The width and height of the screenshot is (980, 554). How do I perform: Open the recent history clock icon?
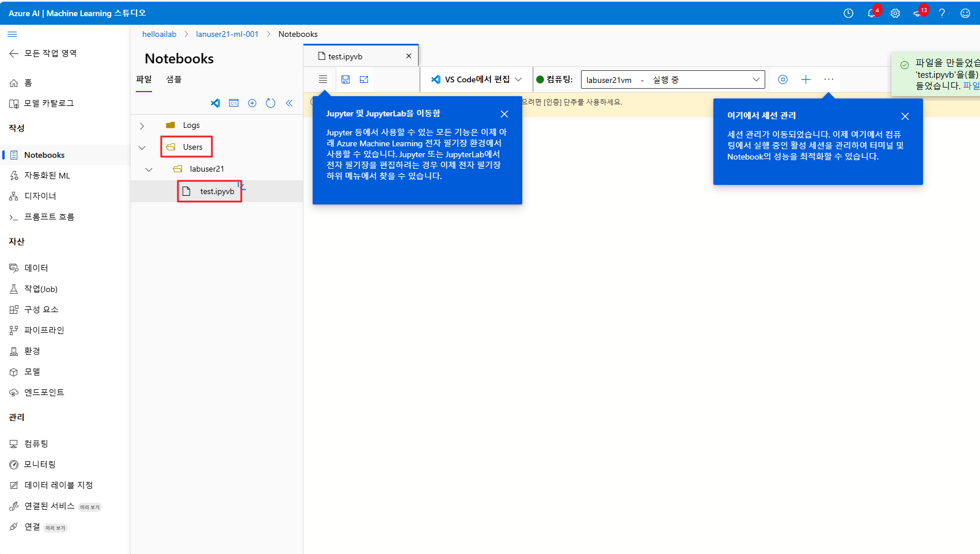[x=848, y=13]
